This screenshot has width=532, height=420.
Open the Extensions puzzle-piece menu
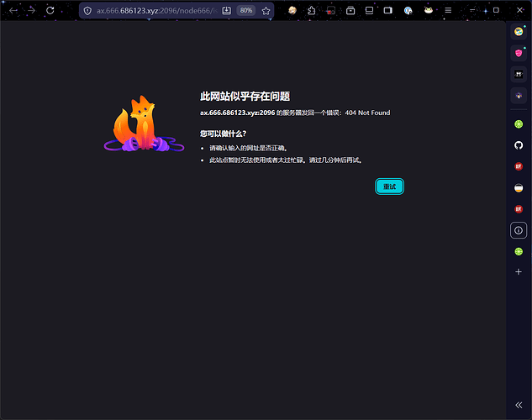click(311, 11)
